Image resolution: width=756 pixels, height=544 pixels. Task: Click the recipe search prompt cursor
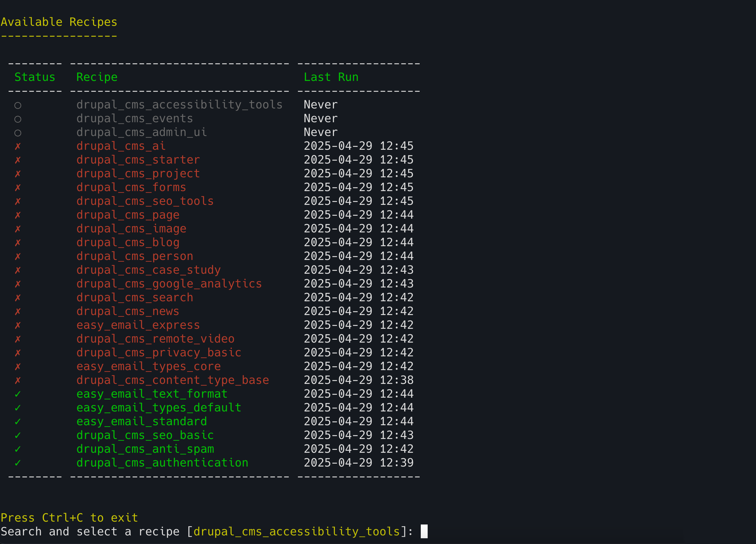[x=424, y=531]
